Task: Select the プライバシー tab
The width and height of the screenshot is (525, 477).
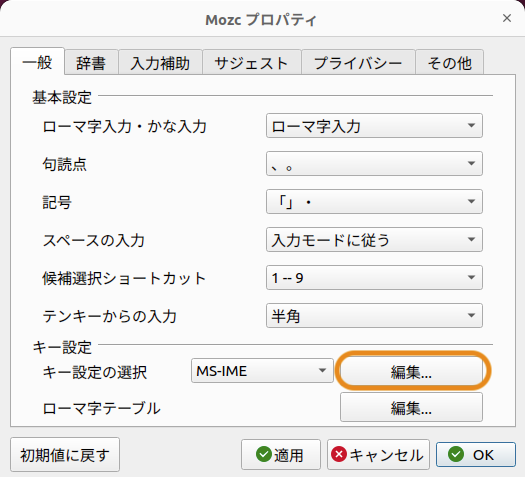Action: pos(358,63)
